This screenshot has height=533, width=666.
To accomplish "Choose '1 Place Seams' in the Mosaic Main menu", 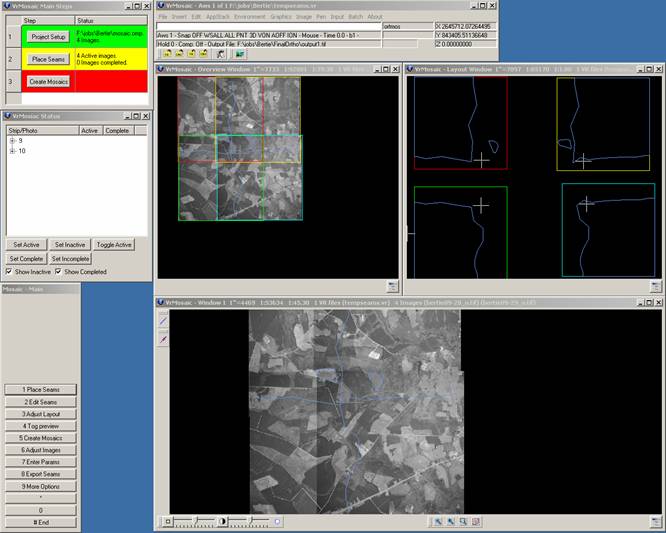I will point(41,389).
